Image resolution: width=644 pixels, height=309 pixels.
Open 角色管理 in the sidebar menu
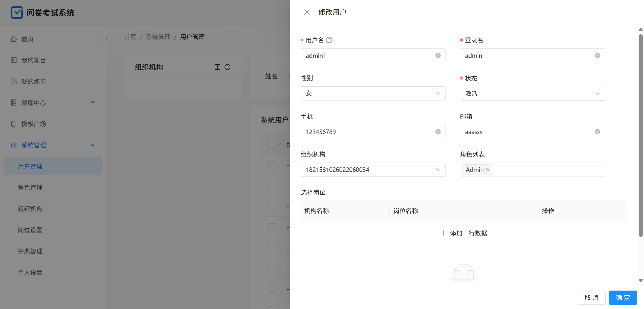click(30, 188)
